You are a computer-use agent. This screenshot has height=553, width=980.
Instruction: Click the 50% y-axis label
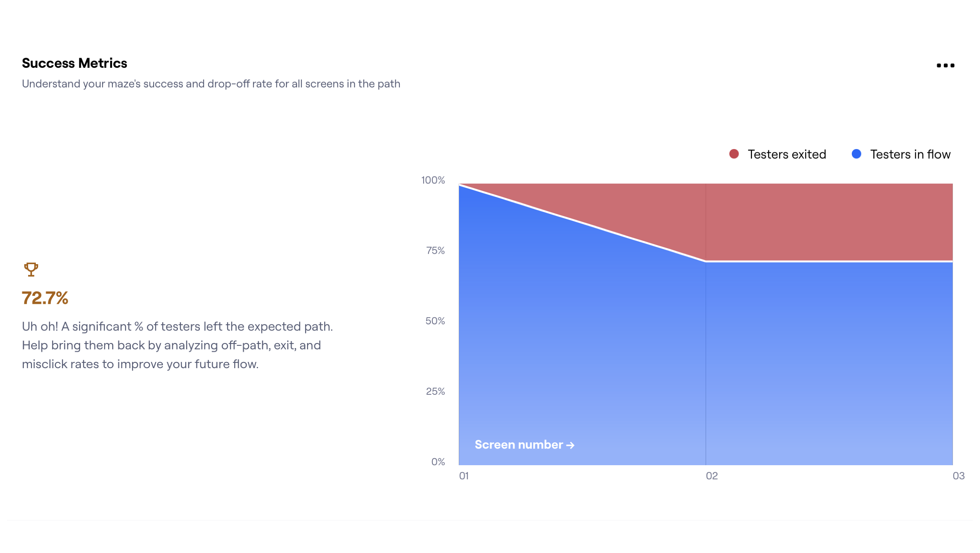[x=435, y=321]
